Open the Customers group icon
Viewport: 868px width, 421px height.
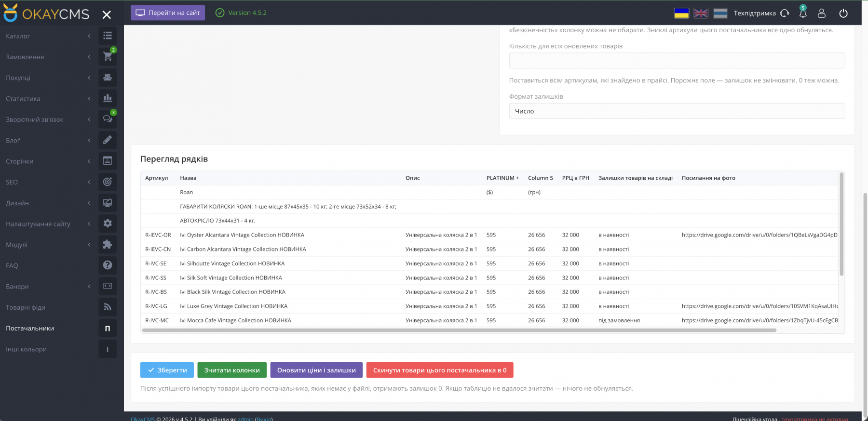pyautogui.click(x=108, y=78)
